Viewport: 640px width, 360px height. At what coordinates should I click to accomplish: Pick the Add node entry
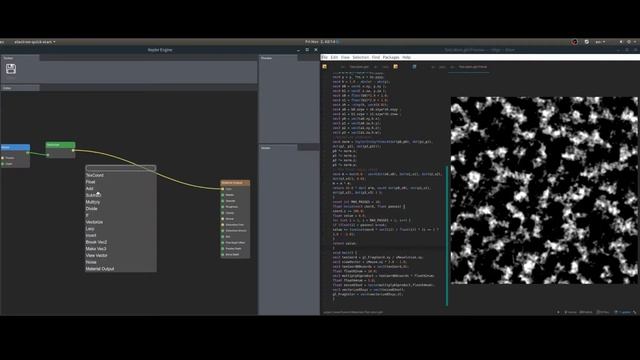[89, 189]
